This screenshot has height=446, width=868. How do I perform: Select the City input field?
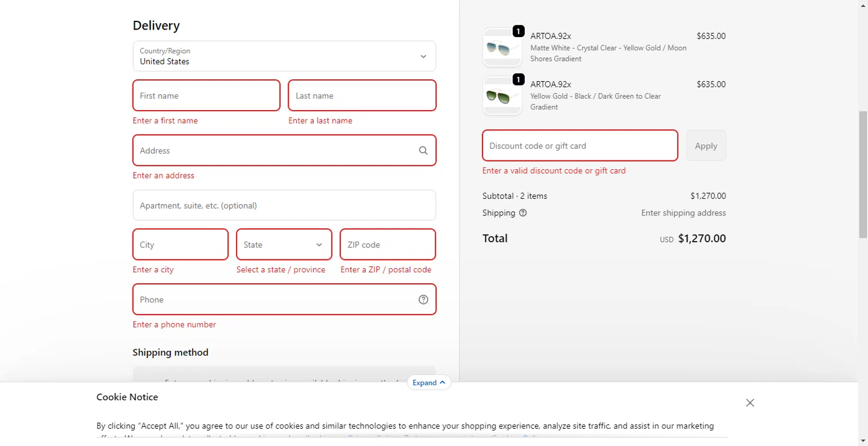click(x=181, y=244)
